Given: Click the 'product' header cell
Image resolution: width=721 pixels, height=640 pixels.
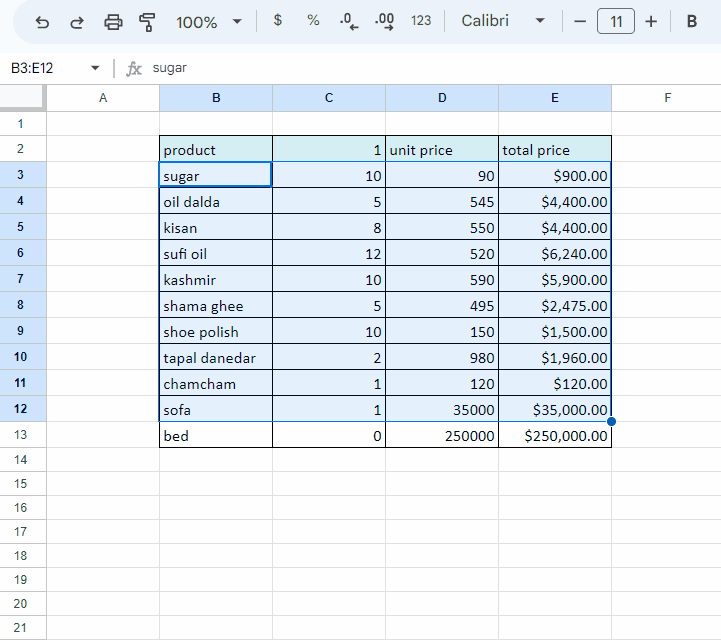Looking at the screenshot, I should (216, 149).
